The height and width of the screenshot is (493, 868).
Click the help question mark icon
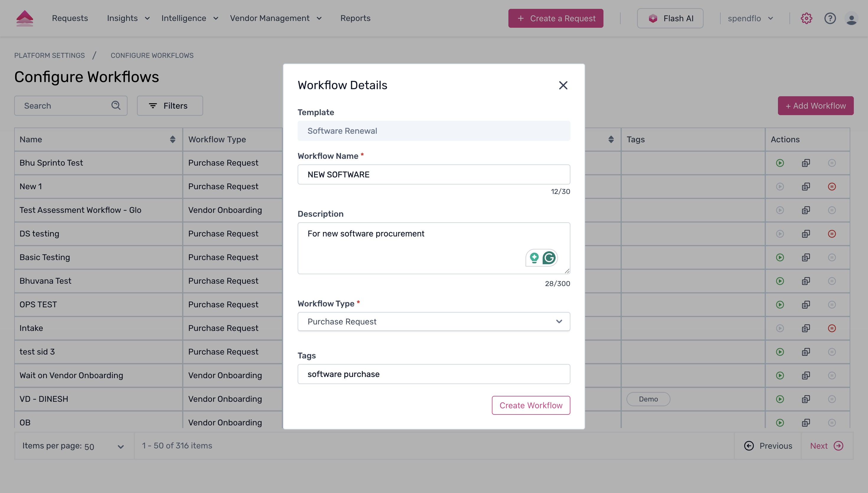[x=830, y=18]
